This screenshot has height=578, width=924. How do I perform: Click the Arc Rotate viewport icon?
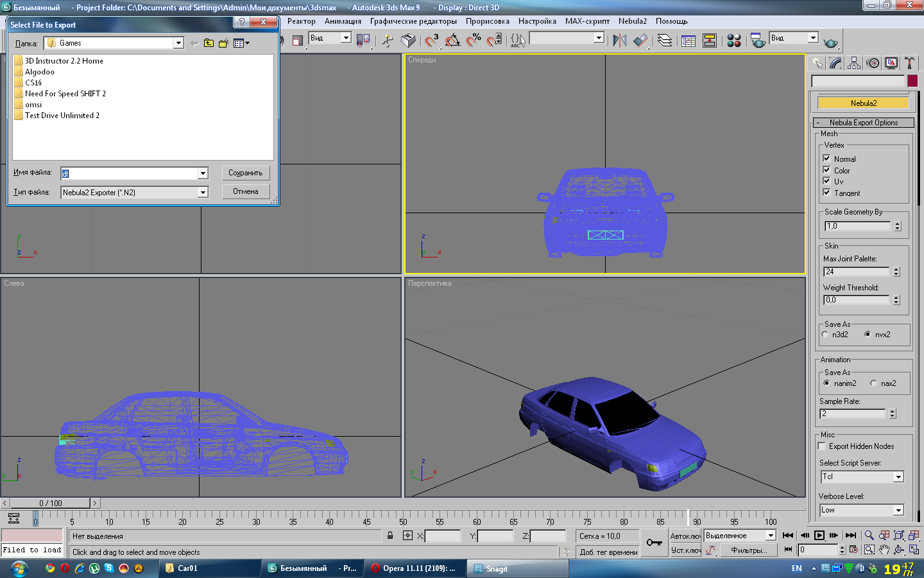tap(899, 550)
